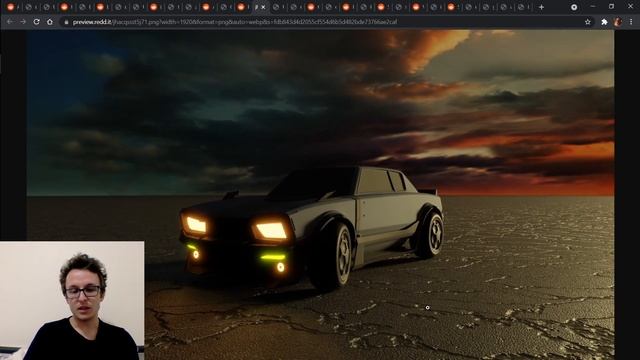Viewport: 640px width, 360px height.
Task: View site info via lock icon
Action: coord(66,22)
